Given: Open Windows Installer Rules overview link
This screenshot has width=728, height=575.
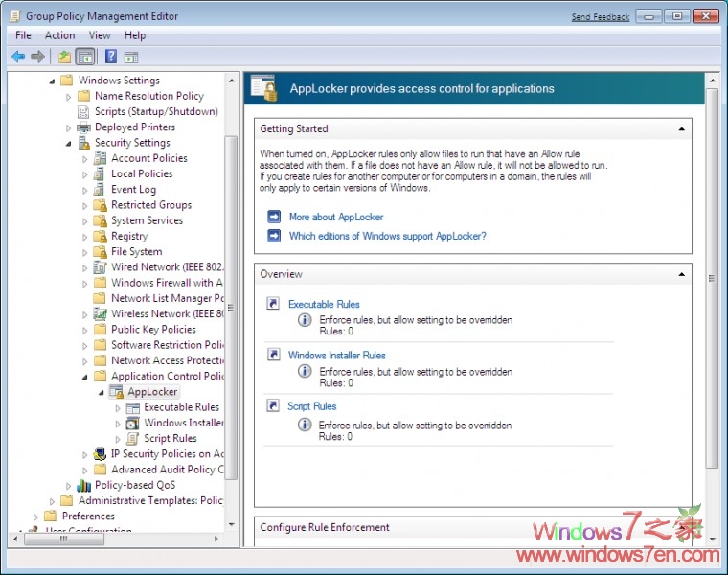Looking at the screenshot, I should tap(336, 356).
